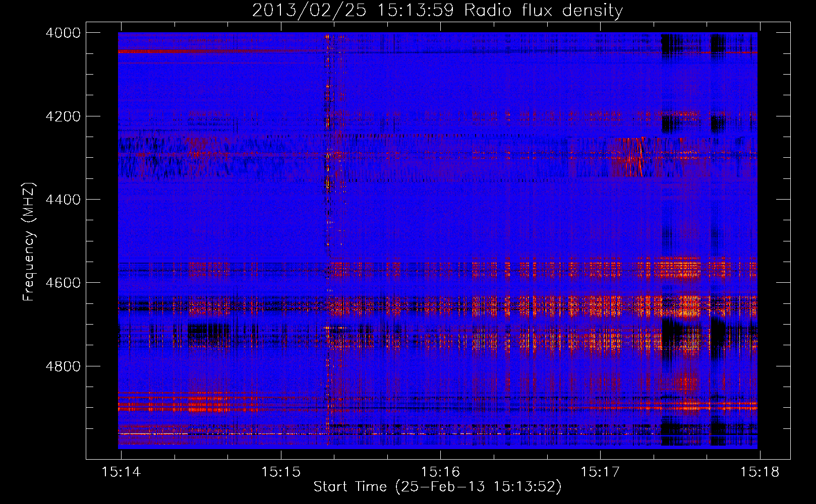Click the 15:17 time axis label

tap(600, 472)
